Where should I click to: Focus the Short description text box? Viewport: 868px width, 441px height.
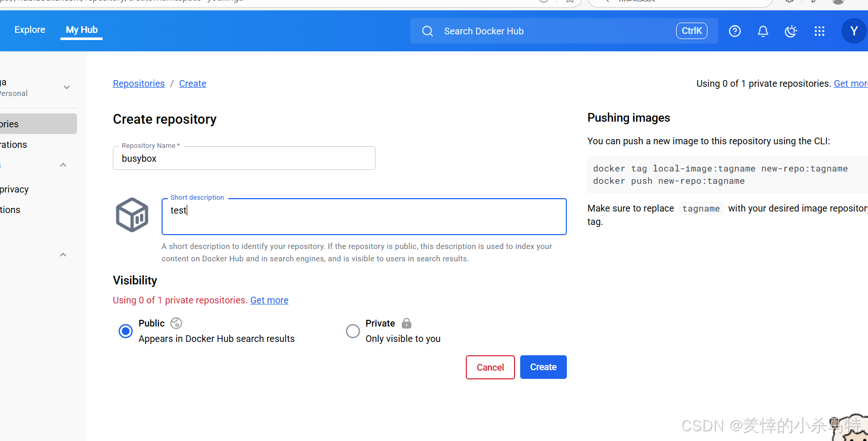364,217
